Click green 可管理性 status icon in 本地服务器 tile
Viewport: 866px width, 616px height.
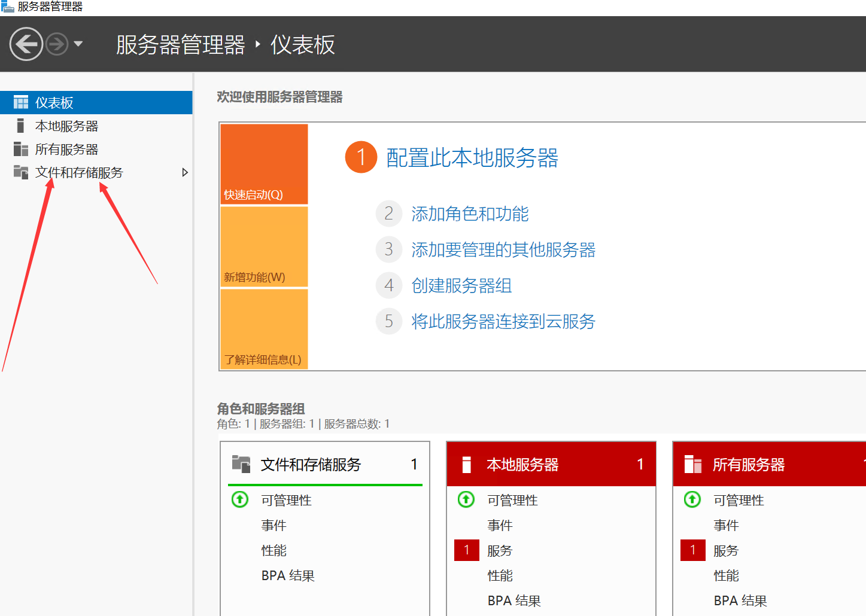466,499
